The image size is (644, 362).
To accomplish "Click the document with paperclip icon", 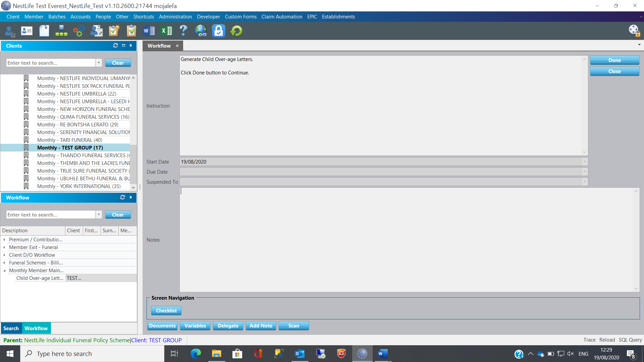I will click(44, 31).
